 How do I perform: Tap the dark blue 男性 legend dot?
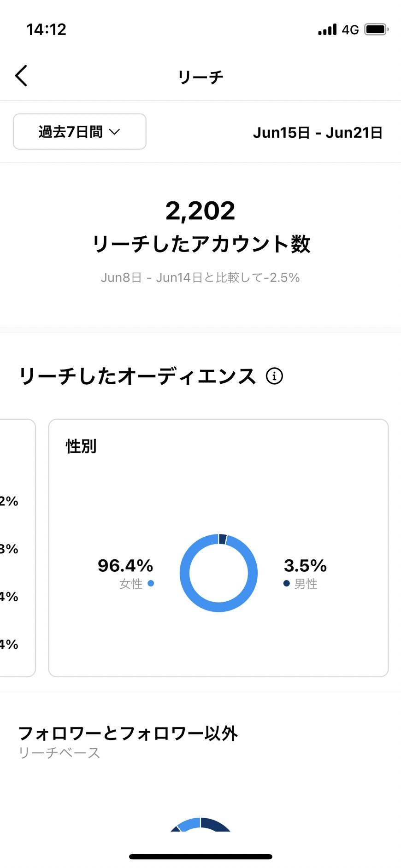click(286, 583)
